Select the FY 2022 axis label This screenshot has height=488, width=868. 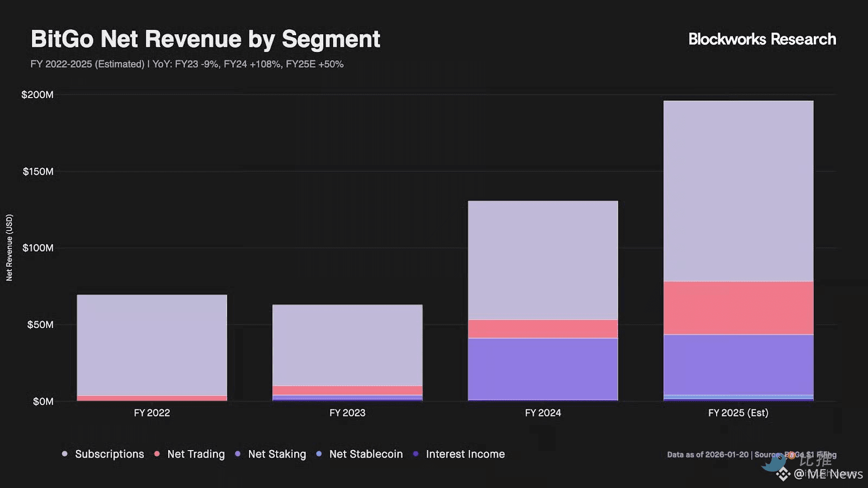[152, 413]
